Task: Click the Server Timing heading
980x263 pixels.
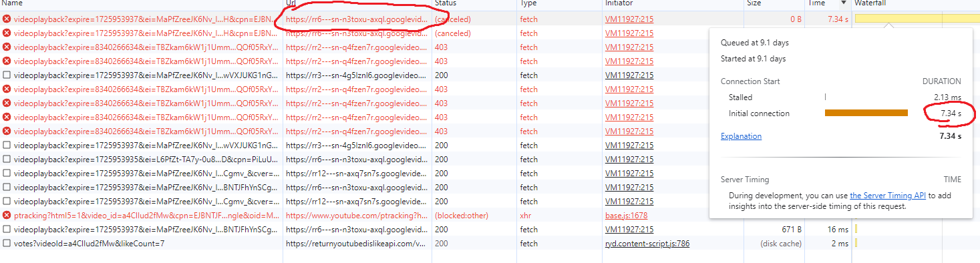Action: point(745,180)
